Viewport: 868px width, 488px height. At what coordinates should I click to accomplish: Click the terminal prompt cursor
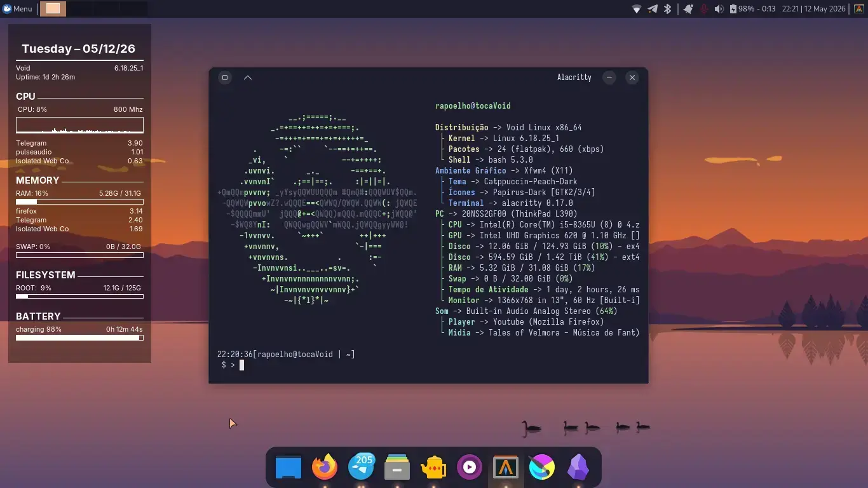coord(241,365)
